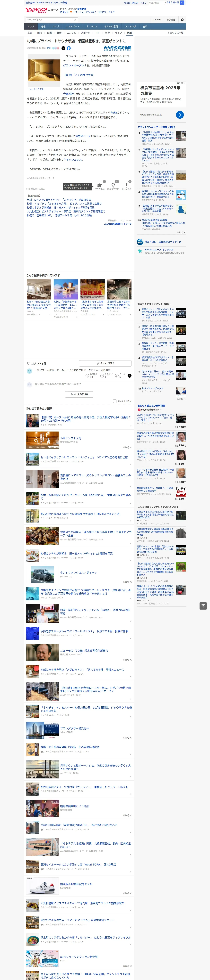Click the Yahoo! JAPAN news logo

point(42,10)
